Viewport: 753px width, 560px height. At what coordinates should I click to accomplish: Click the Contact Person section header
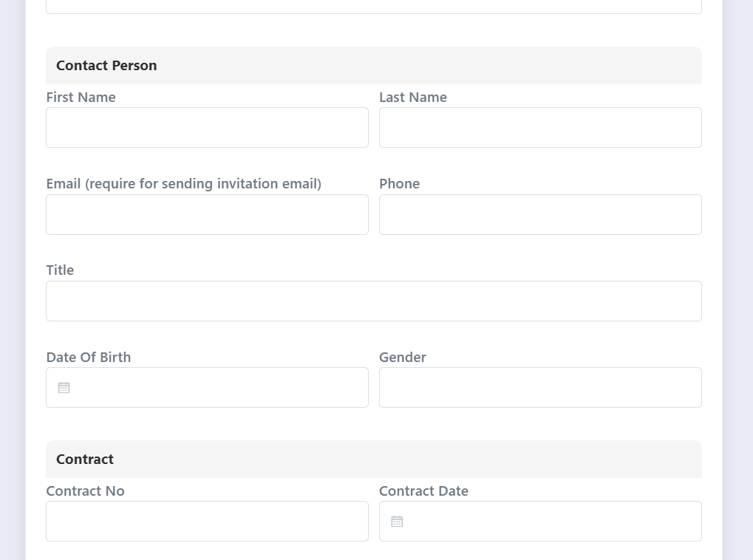point(106,66)
